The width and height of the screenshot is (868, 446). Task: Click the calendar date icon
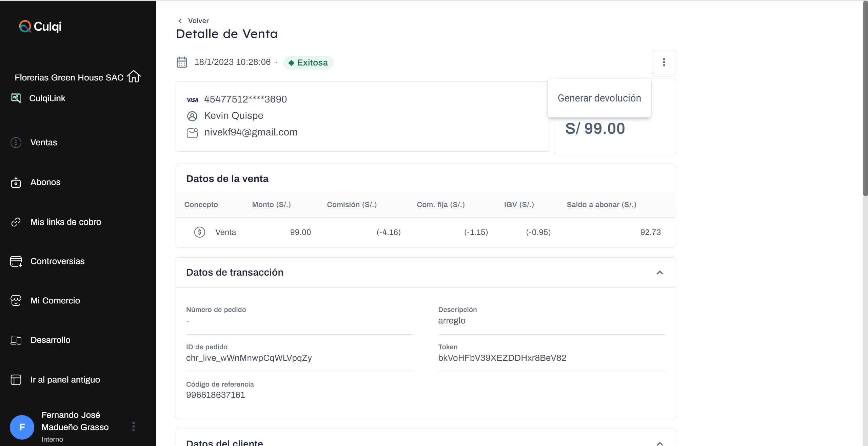pyautogui.click(x=182, y=62)
